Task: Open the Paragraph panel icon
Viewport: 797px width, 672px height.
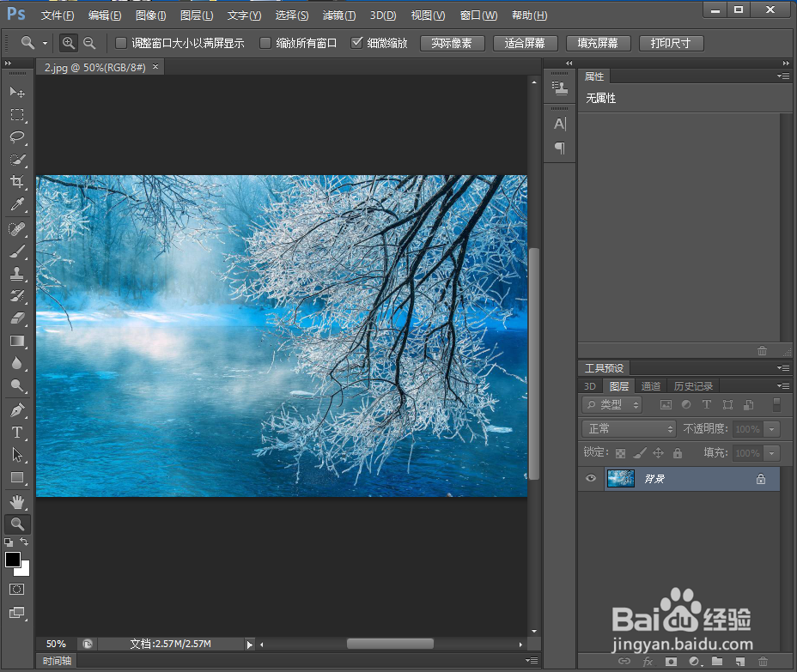Action: click(x=560, y=148)
